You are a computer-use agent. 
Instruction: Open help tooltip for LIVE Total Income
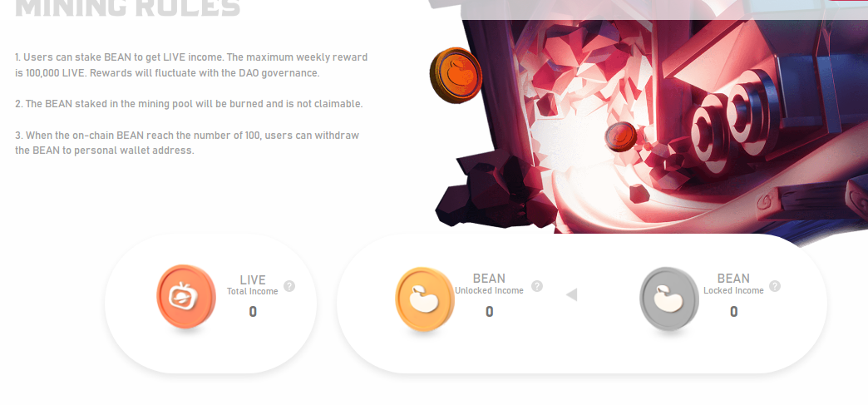click(289, 286)
